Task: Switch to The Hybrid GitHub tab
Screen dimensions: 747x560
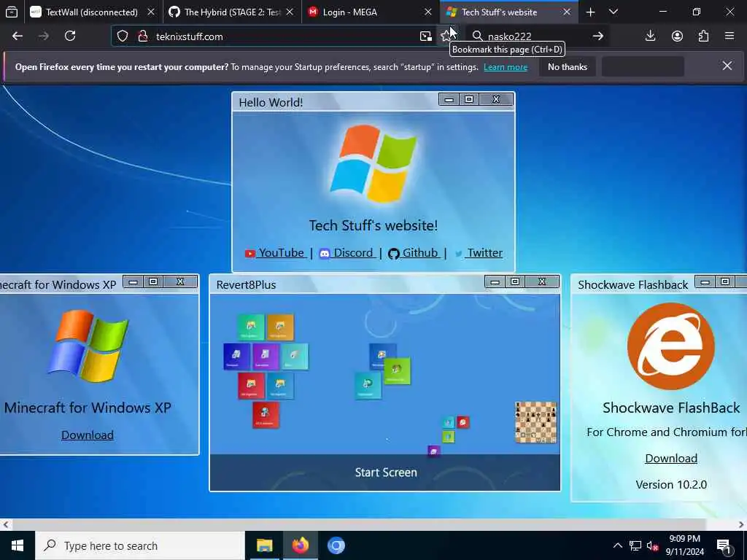Action: click(232, 12)
